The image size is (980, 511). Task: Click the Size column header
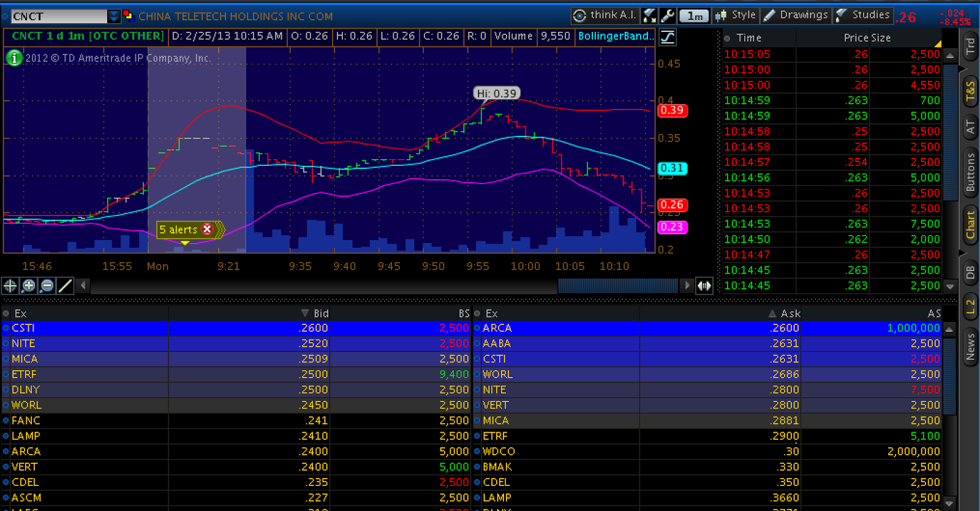(881, 38)
